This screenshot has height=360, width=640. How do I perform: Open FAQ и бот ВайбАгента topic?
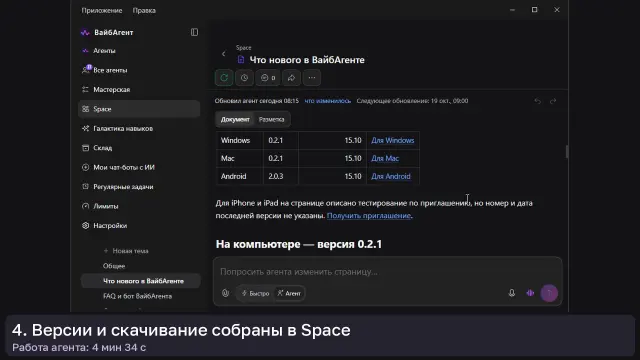click(138, 296)
